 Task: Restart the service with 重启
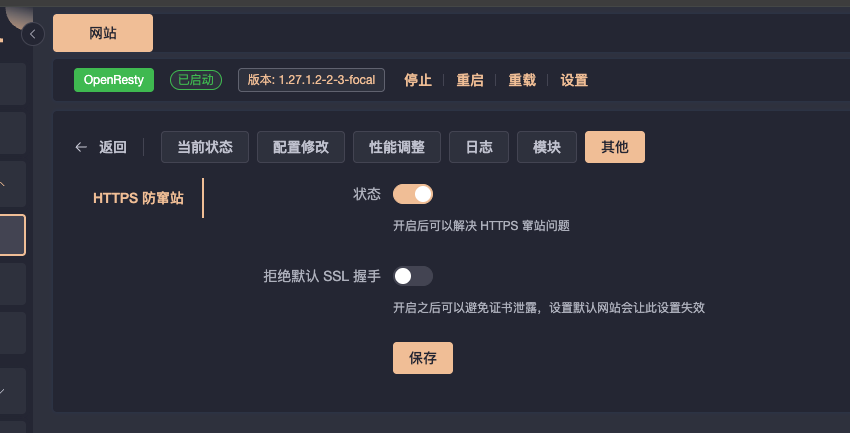tap(470, 80)
